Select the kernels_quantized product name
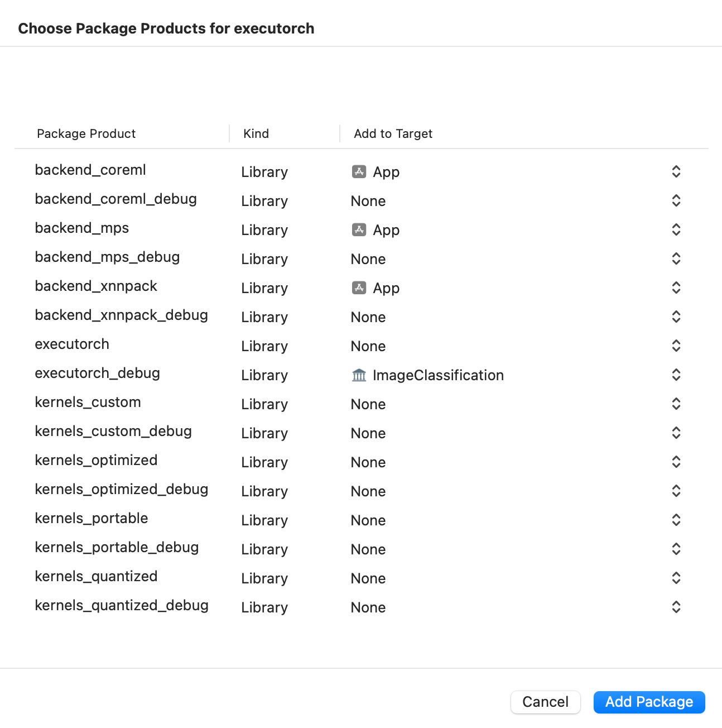The height and width of the screenshot is (728, 722). tap(96, 576)
